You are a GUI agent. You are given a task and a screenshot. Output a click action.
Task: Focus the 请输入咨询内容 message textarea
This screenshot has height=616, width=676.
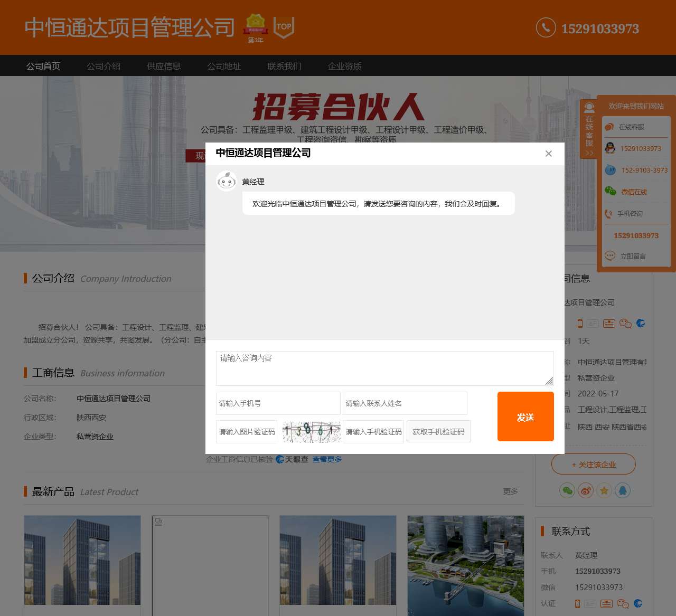tap(384, 368)
